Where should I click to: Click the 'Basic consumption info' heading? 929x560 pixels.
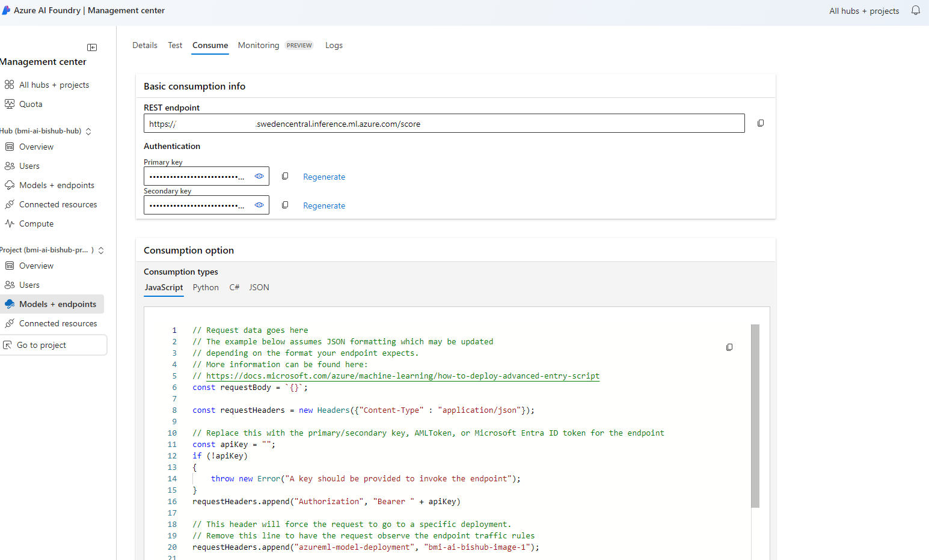click(x=194, y=86)
